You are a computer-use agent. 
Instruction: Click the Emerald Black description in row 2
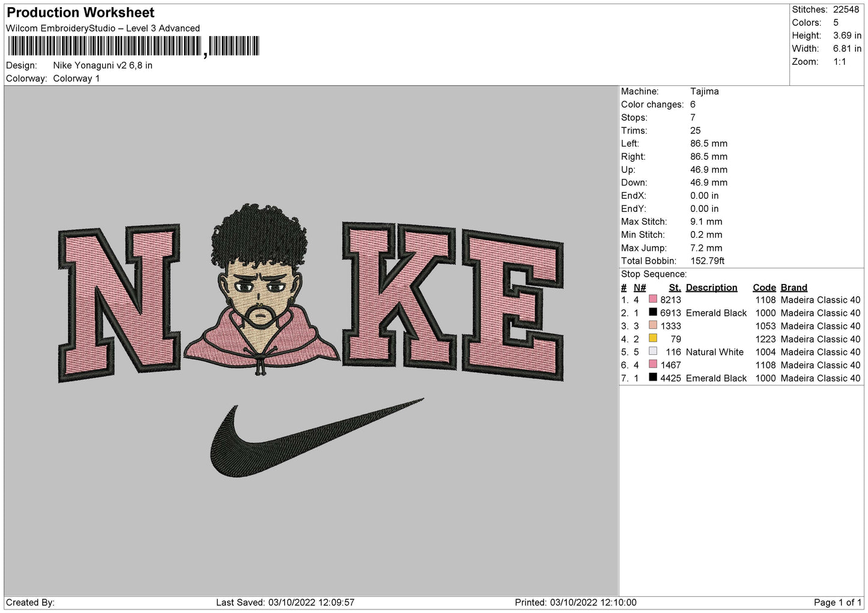[x=716, y=313]
